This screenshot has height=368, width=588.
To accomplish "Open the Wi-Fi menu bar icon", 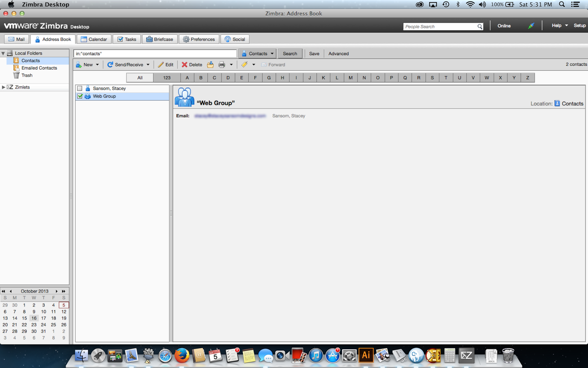I will point(470,4).
